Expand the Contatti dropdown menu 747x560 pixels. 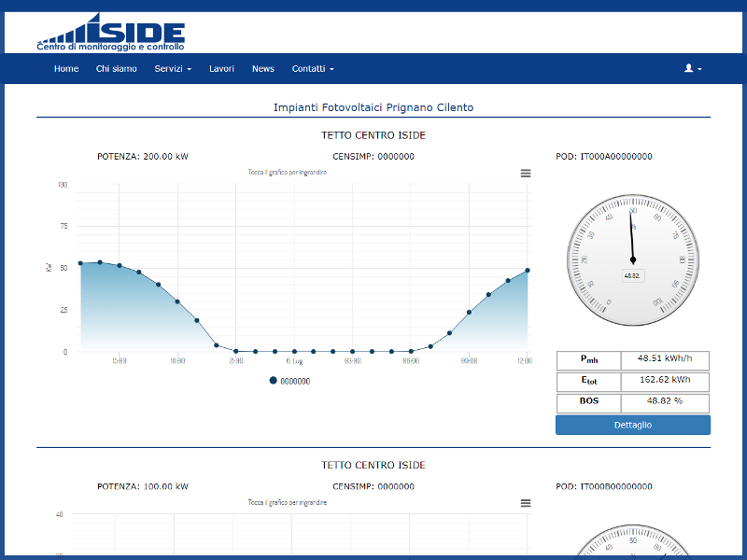(x=313, y=68)
